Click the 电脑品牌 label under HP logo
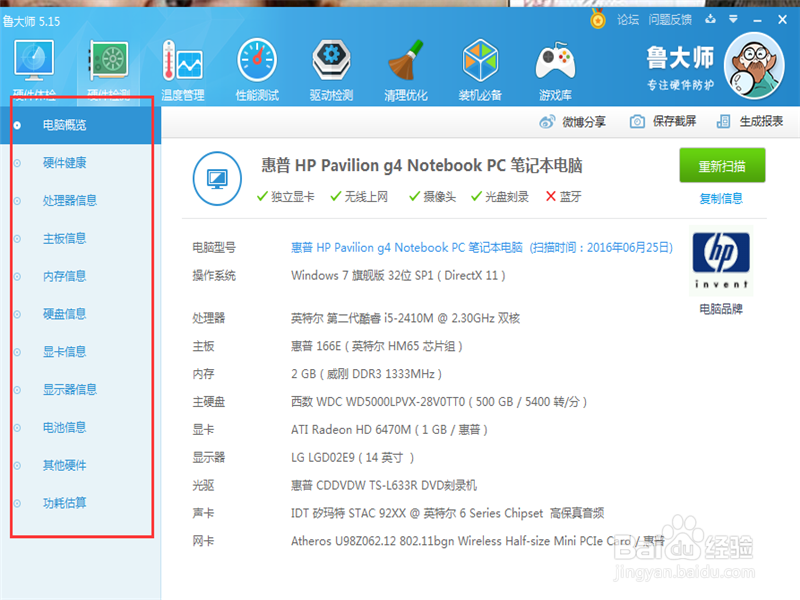The image size is (800, 600). 721,309
